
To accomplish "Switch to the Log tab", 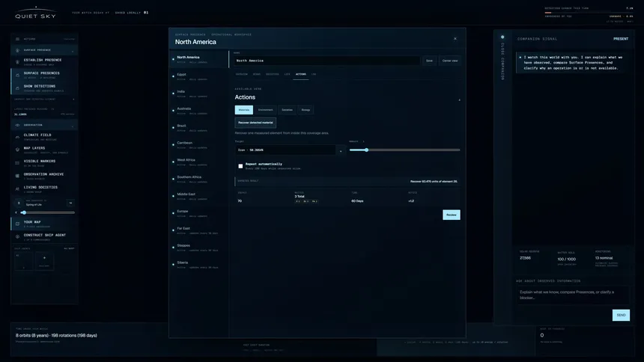I will 313,74.
